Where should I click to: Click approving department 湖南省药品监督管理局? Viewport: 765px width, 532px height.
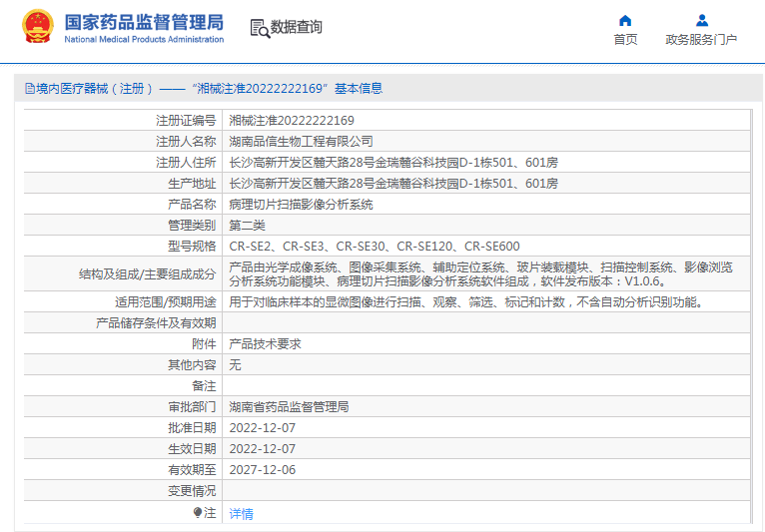[x=289, y=406]
